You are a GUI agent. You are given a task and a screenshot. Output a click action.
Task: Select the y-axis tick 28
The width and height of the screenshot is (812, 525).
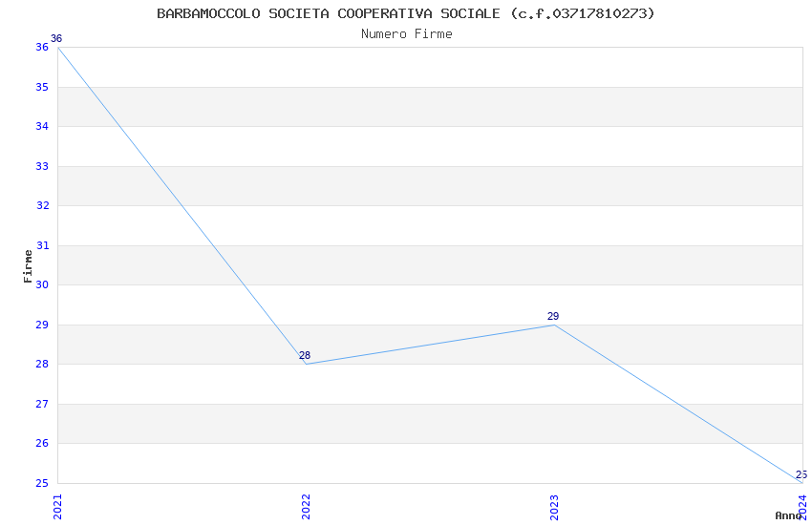coord(42,364)
